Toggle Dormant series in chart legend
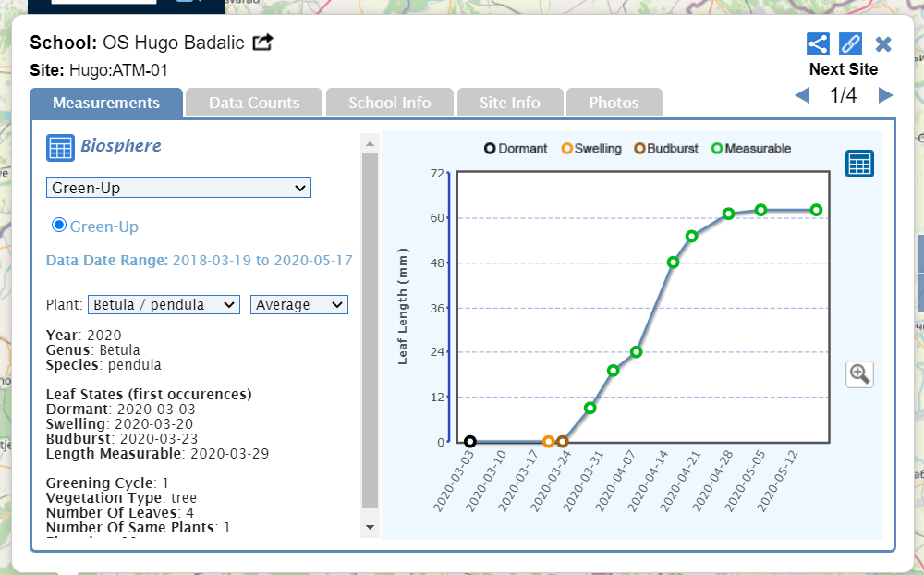This screenshot has height=575, width=924. pos(516,149)
